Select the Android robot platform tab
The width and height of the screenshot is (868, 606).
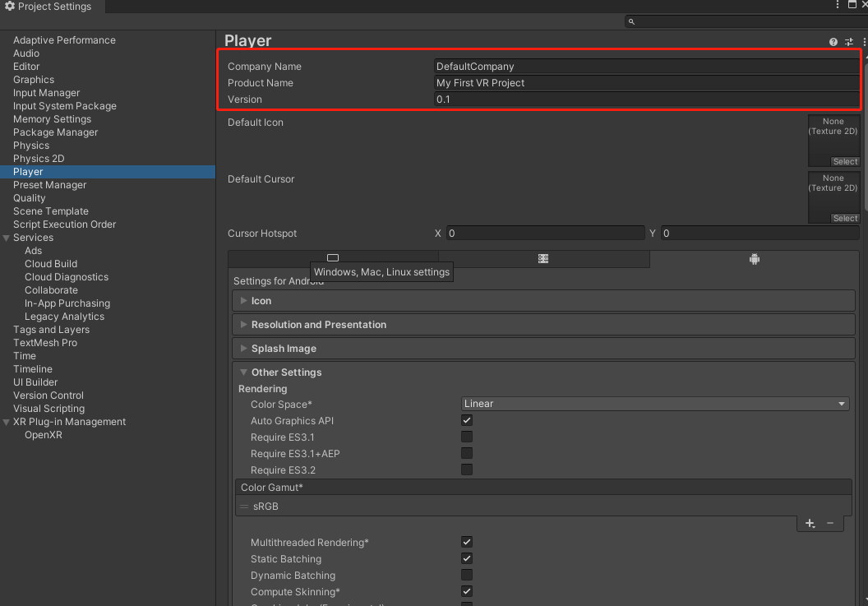point(755,258)
